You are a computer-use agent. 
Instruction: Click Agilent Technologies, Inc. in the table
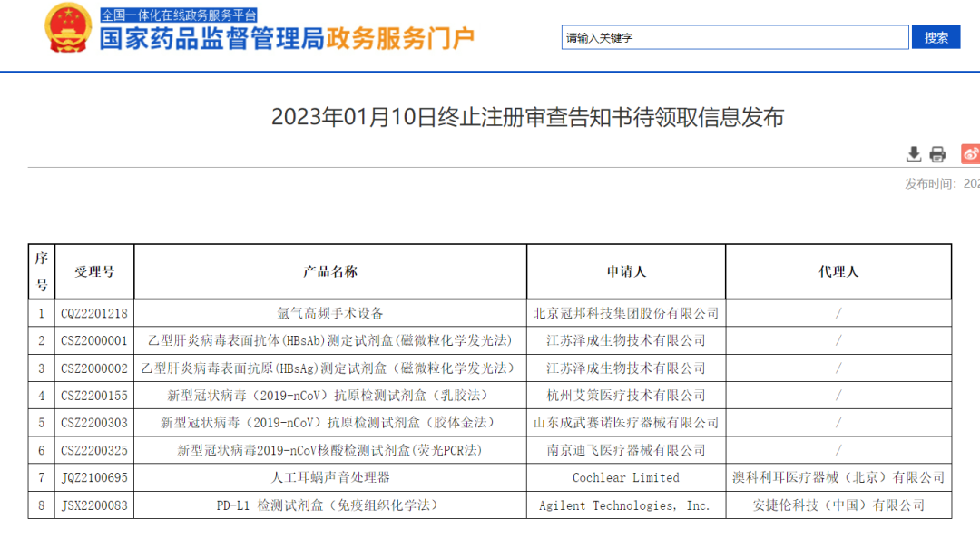click(625, 505)
